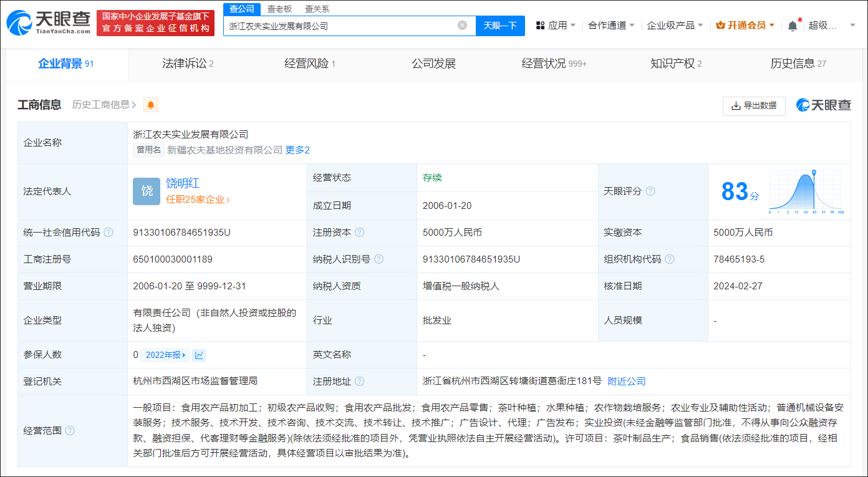Click help icon beside 统一社会信用代码
The image size is (868, 477).
click(x=109, y=233)
